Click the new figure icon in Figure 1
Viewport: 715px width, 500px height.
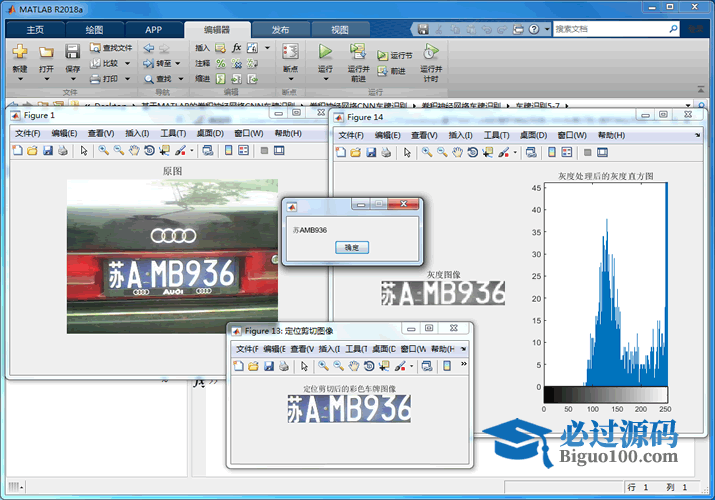coord(17,150)
